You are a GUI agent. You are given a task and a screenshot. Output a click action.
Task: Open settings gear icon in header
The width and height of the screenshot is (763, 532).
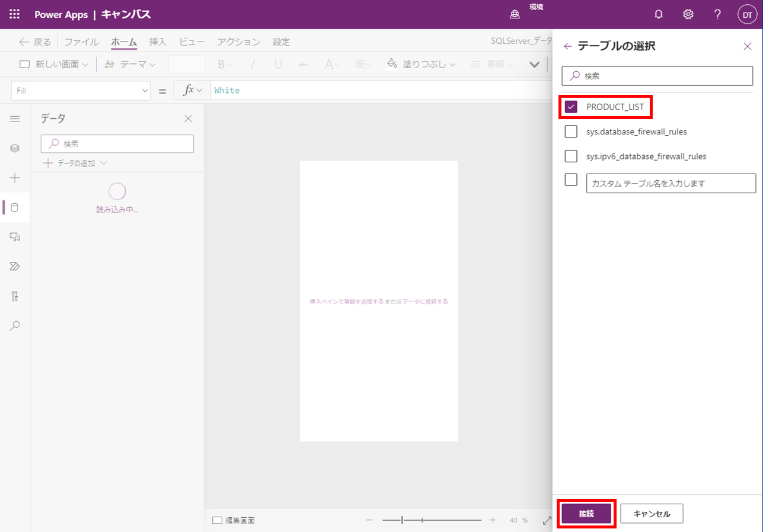688,14
